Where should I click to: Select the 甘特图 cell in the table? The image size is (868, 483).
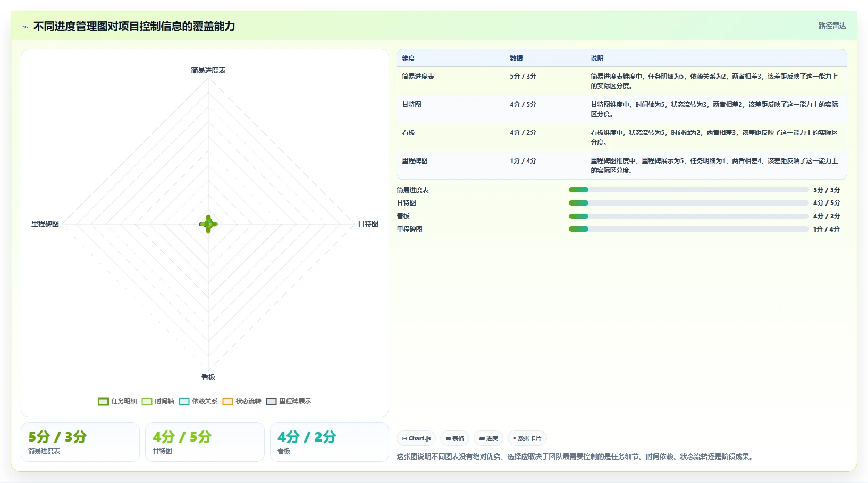coord(411,105)
